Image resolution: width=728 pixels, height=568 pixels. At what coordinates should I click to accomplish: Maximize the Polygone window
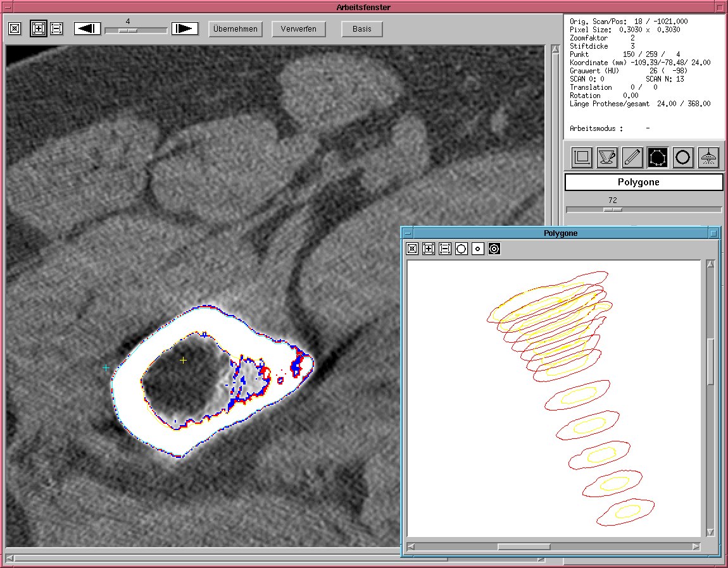714,233
